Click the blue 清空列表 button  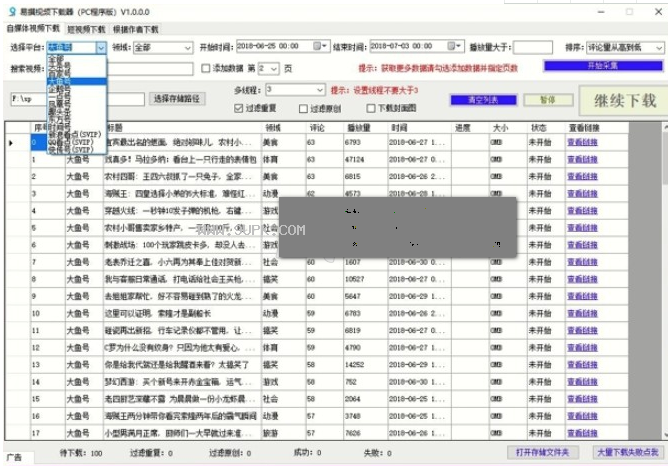point(484,100)
